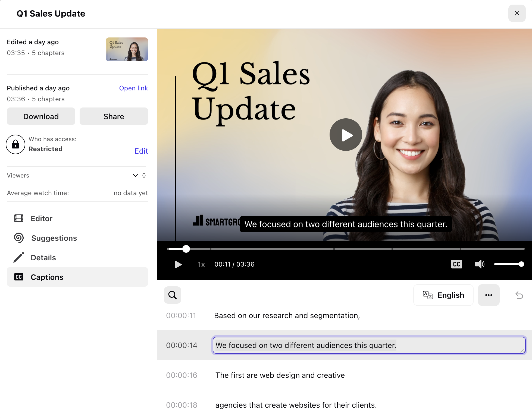Toggle closed captions CC in player
This screenshot has height=418, width=532.
point(456,264)
